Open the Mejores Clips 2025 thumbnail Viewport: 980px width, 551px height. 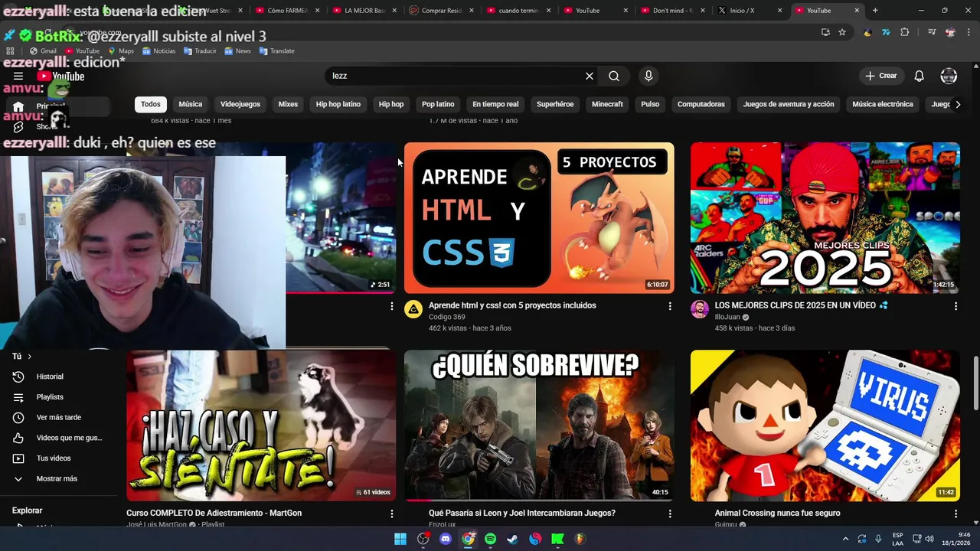coord(825,218)
